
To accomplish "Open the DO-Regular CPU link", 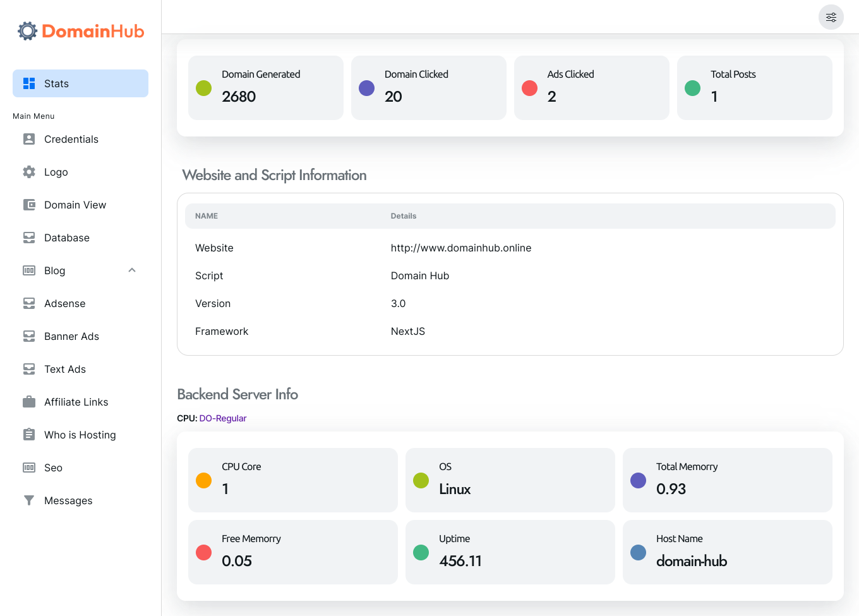I will (222, 418).
